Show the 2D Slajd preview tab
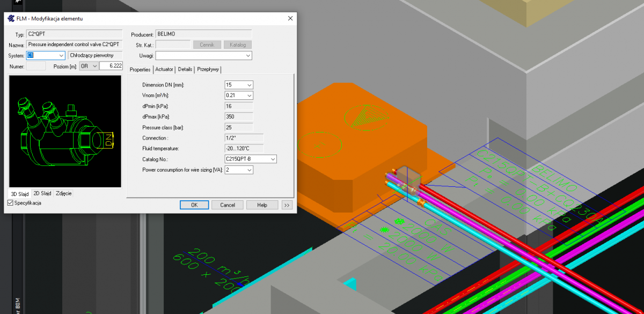The width and height of the screenshot is (644, 314). (42, 193)
